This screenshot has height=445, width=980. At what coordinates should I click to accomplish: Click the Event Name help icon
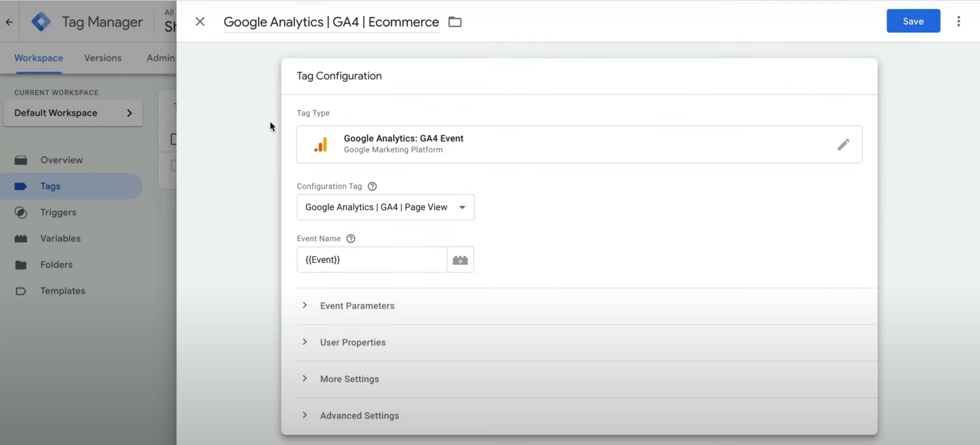(x=351, y=239)
